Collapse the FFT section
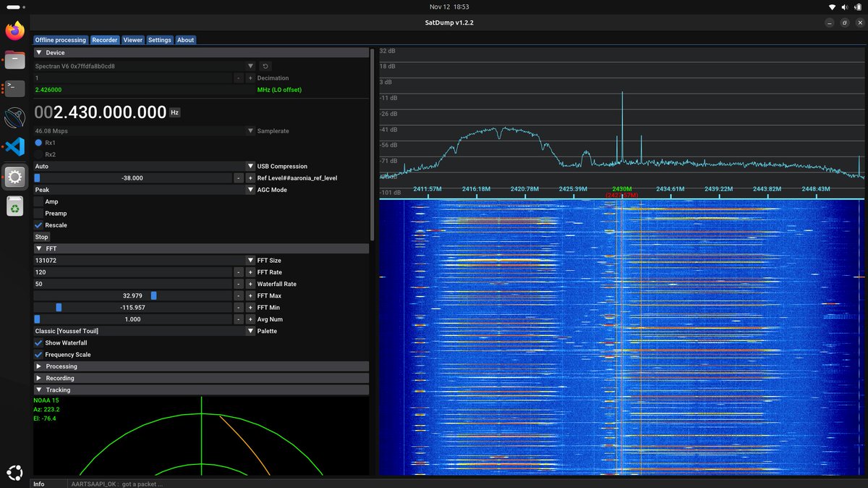 [201, 248]
